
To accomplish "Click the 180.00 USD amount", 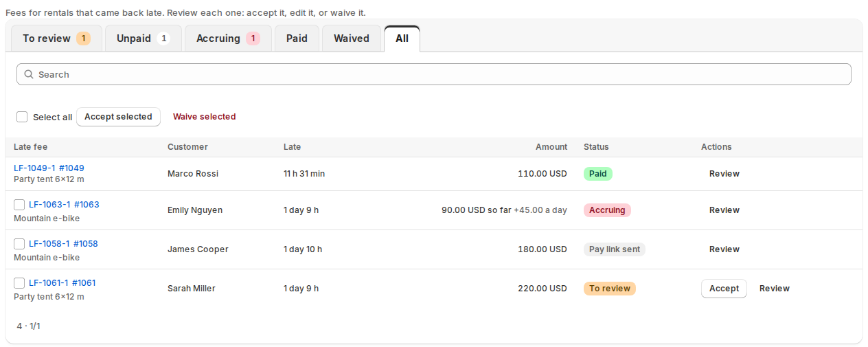I will tap(542, 249).
